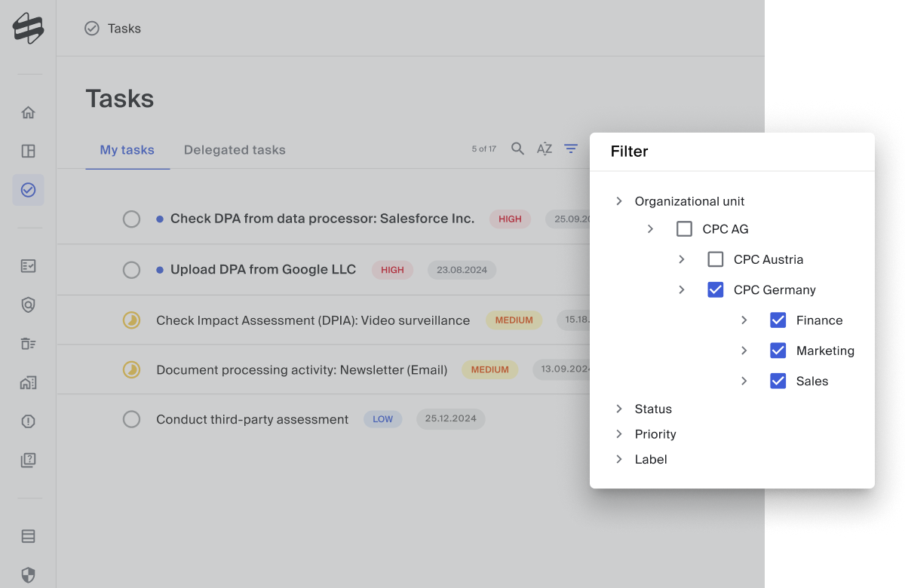The width and height of the screenshot is (905, 588).
Task: Open task Upload DPA from Google LLC
Action: 263,269
